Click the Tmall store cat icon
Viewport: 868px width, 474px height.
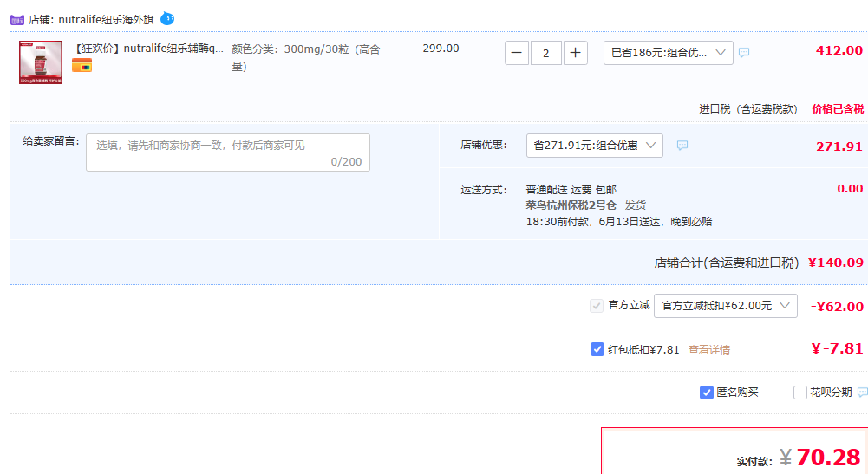click(17, 20)
